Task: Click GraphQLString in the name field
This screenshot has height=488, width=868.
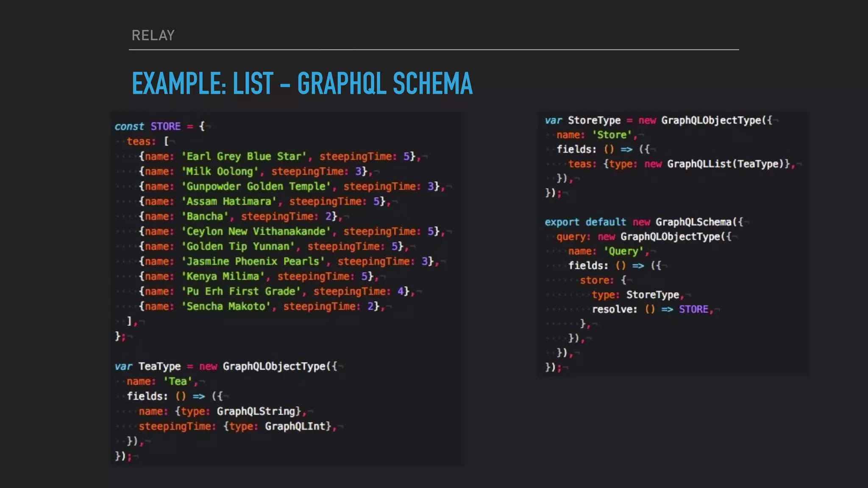Action: pyautogui.click(x=256, y=411)
